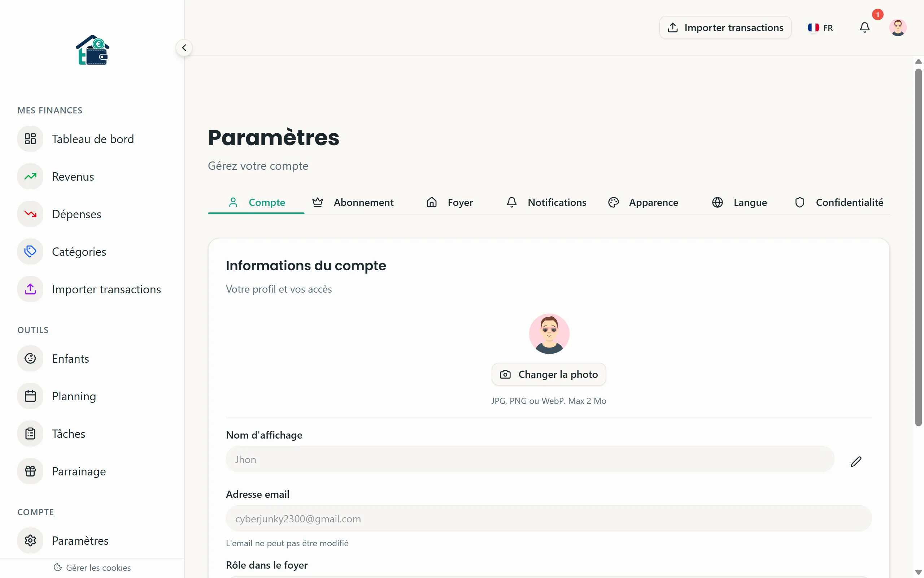Click 'L'email ne peut pas être modifié' text

click(287, 543)
